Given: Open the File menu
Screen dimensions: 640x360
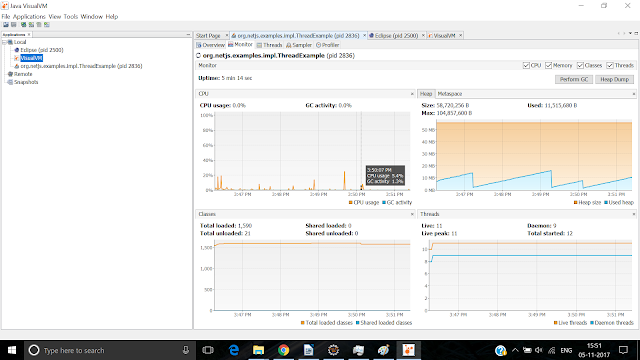Looking at the screenshot, I should pos(5,17).
